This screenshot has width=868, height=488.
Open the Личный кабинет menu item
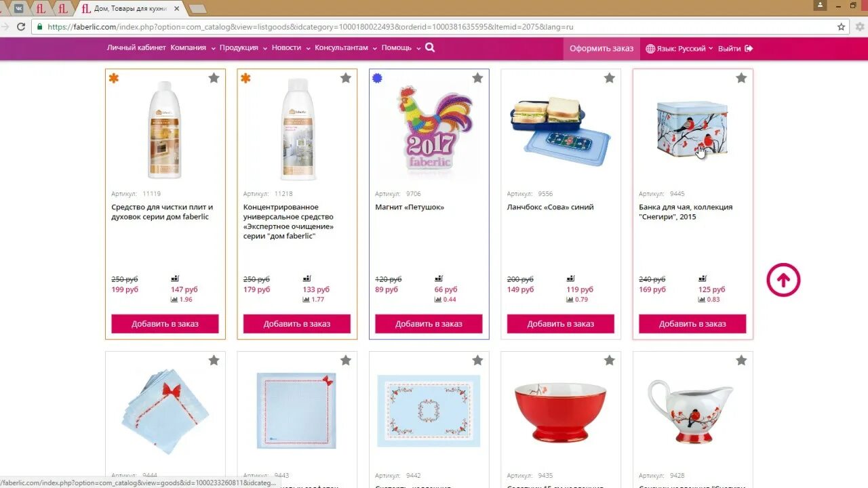click(x=136, y=48)
